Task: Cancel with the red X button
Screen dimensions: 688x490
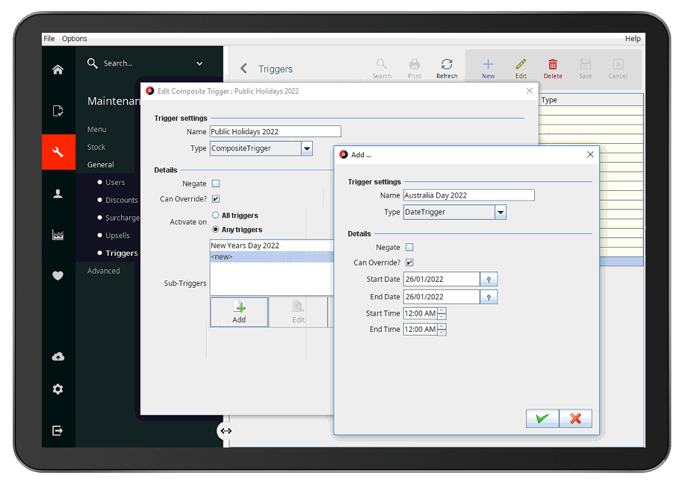Action: 576,418
